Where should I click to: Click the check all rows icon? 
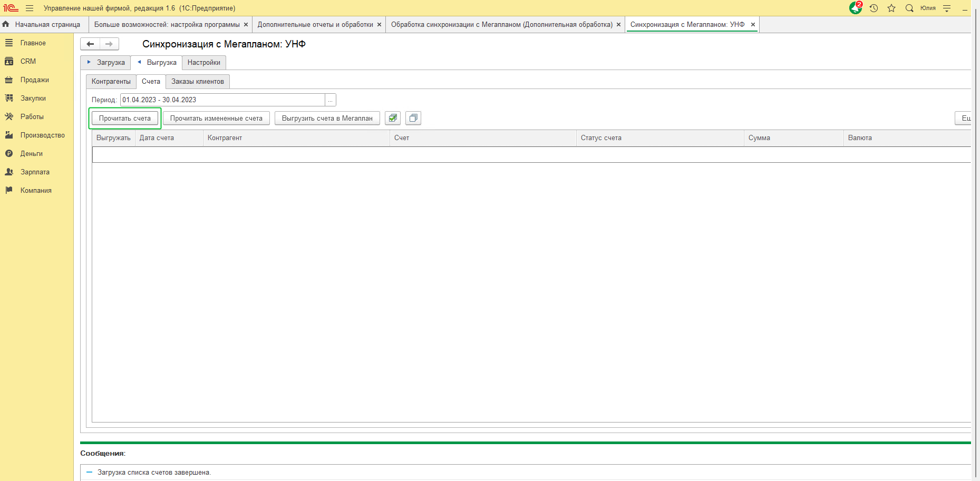pos(393,118)
